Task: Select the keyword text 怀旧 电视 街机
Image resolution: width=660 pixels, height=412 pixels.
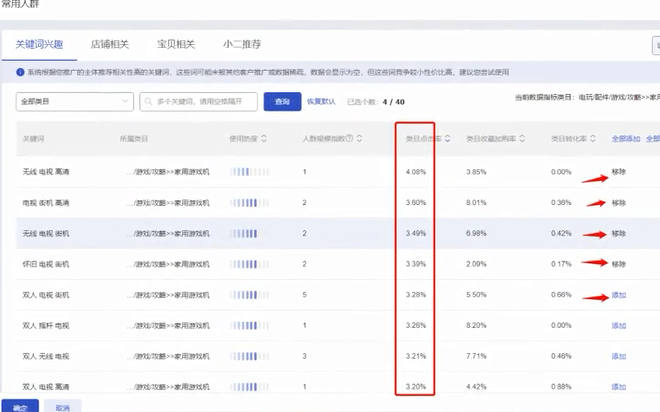Action: tap(46, 264)
